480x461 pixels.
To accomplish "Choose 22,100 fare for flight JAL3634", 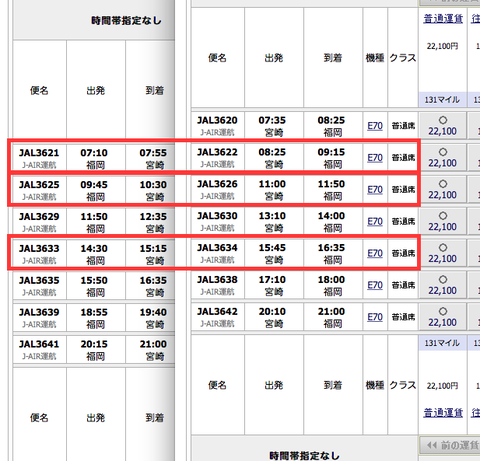I will click(x=443, y=248).
